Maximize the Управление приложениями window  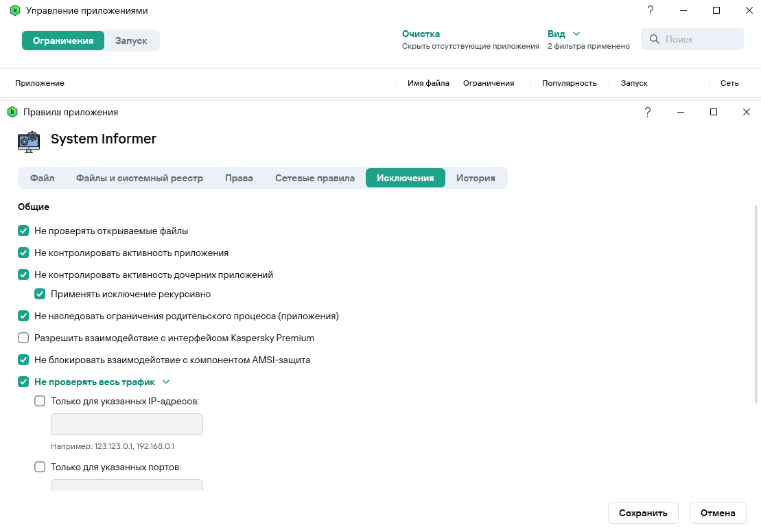tap(716, 10)
